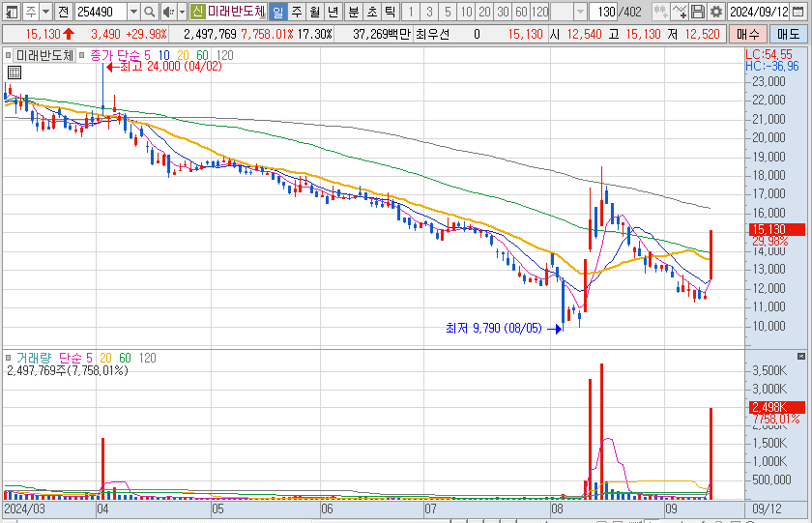The image size is (812, 523).
Task: Click the 09/12 date axis label
Action: tap(767, 508)
